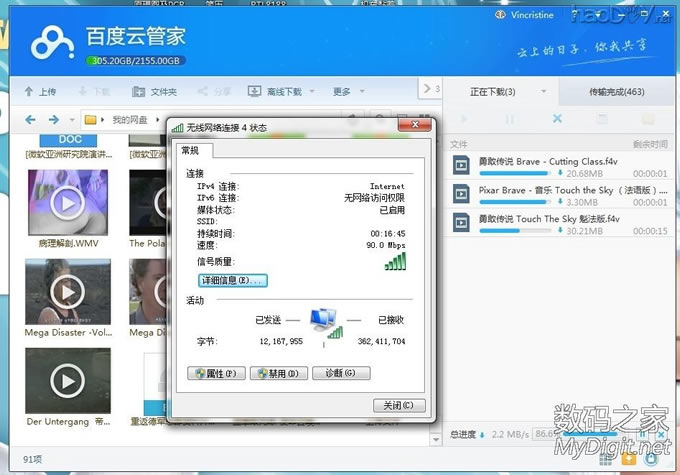Click the pause icon in transfer toolbar
The height and width of the screenshot is (475, 680).
point(510,119)
